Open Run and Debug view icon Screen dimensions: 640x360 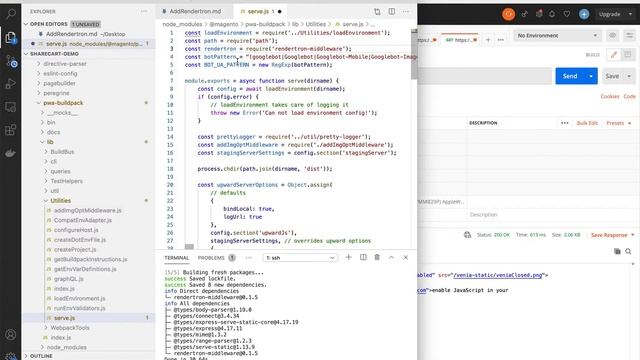(x=11, y=84)
